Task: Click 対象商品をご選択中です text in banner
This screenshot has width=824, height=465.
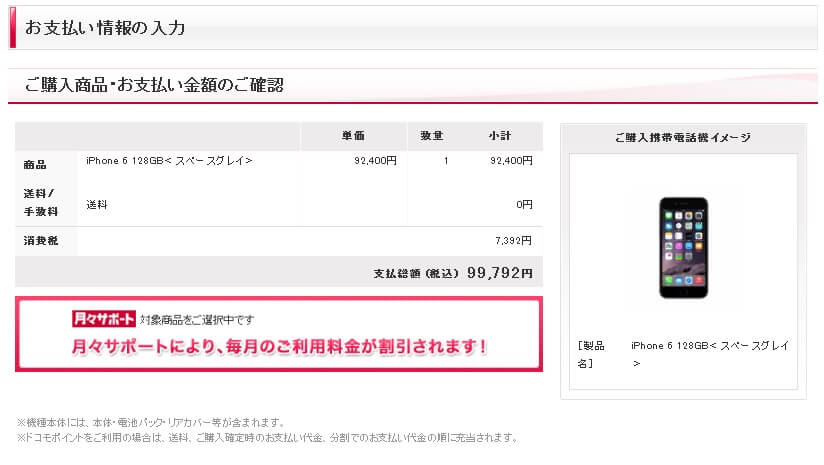Action: (197, 319)
